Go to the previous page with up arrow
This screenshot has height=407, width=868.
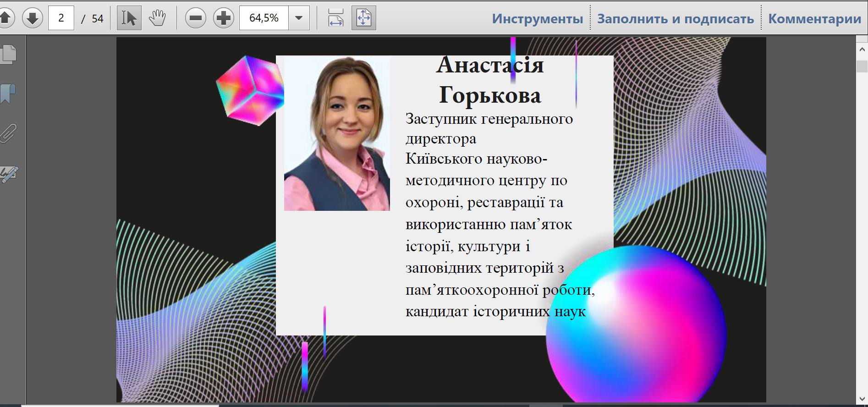click(5, 18)
